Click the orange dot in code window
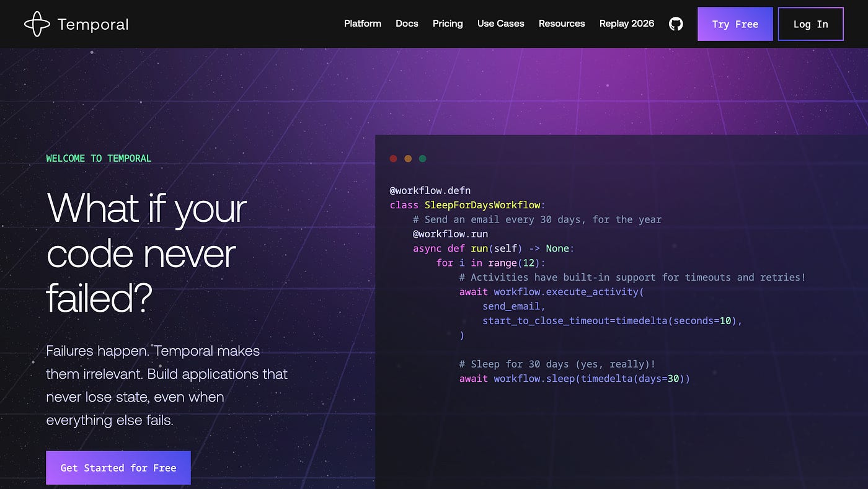 click(x=408, y=159)
